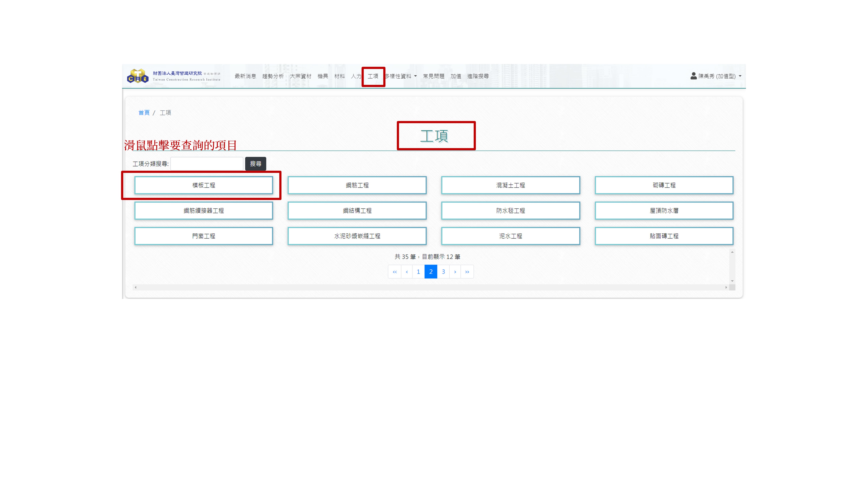
Task: Go to page 3 in pagination
Action: [x=443, y=271]
